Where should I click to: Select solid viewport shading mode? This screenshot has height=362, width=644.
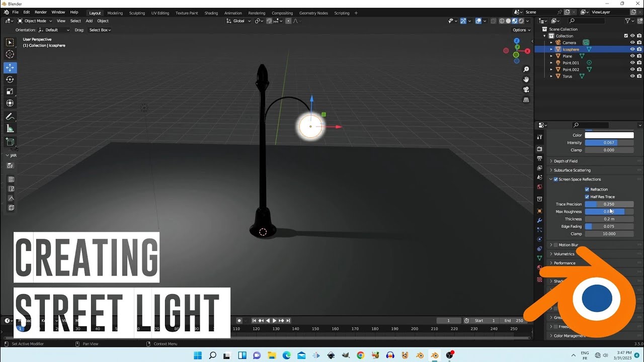pyautogui.click(x=508, y=21)
